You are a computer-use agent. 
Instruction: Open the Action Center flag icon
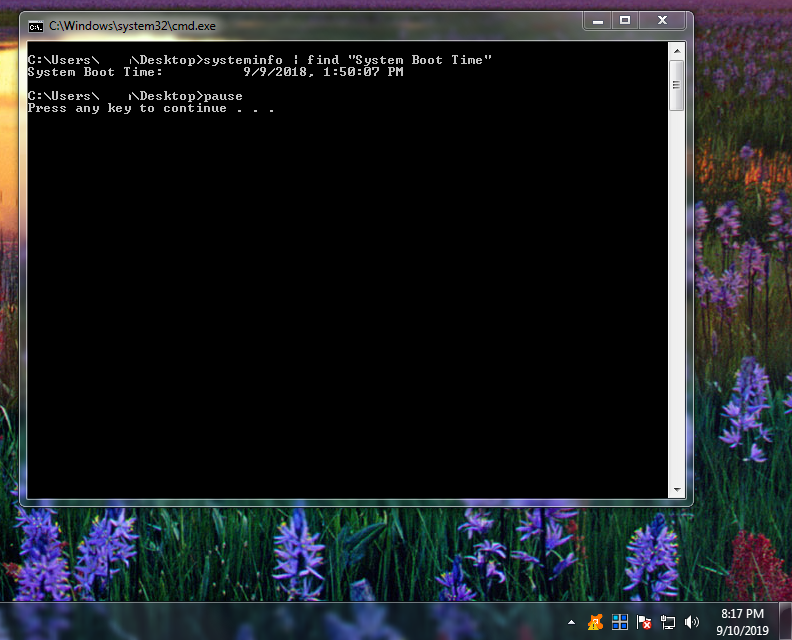[x=645, y=622]
